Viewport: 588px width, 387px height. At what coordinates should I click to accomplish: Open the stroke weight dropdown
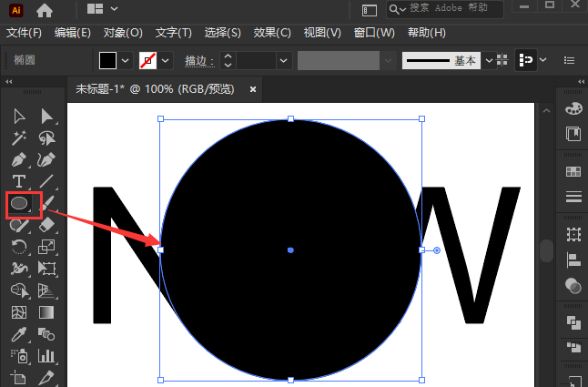point(283,60)
